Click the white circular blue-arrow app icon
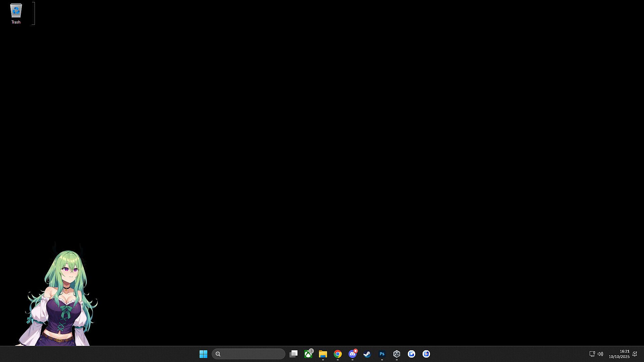This screenshot has width=644, height=362. [412, 354]
